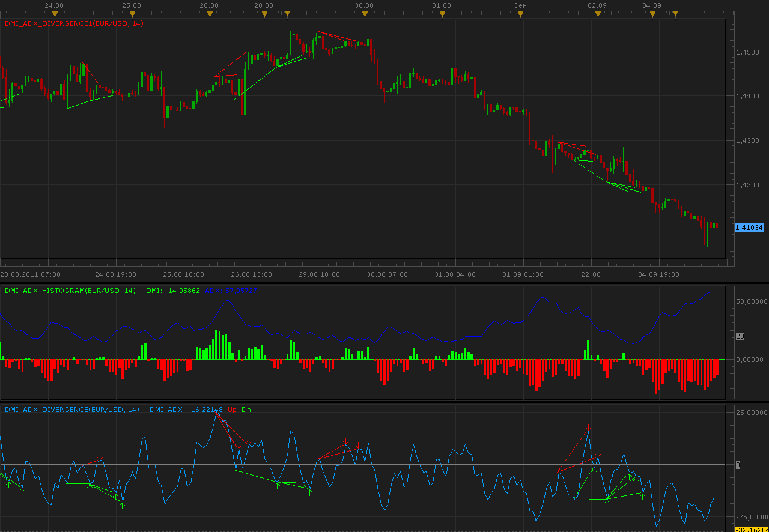Click the DMI_ADX: -16,22148 value label
Screen dimensions: 769x532
186,410
